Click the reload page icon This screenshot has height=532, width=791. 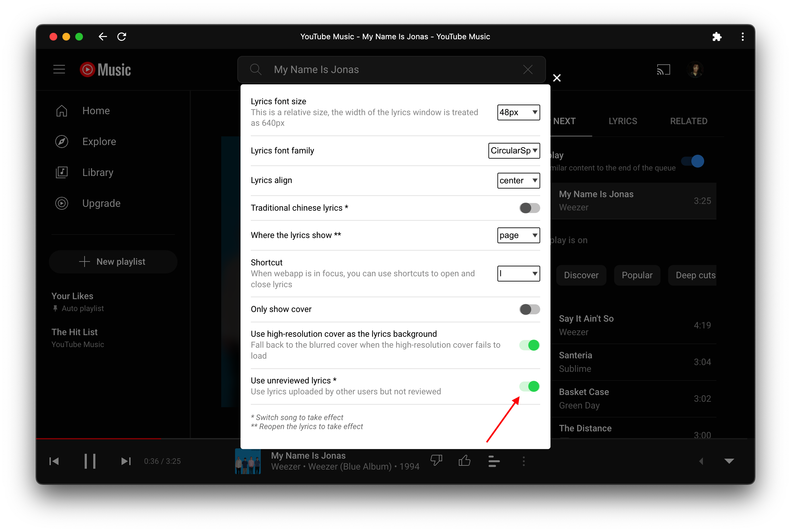tap(122, 37)
